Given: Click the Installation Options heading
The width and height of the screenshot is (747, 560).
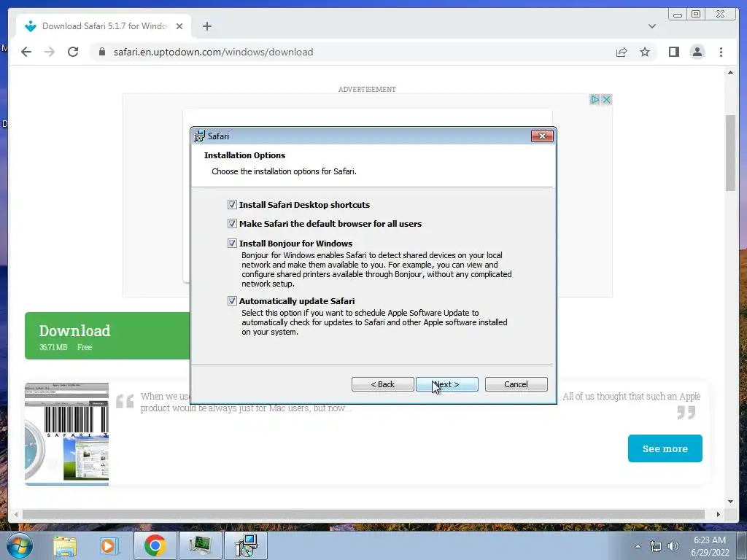Looking at the screenshot, I should tap(244, 155).
